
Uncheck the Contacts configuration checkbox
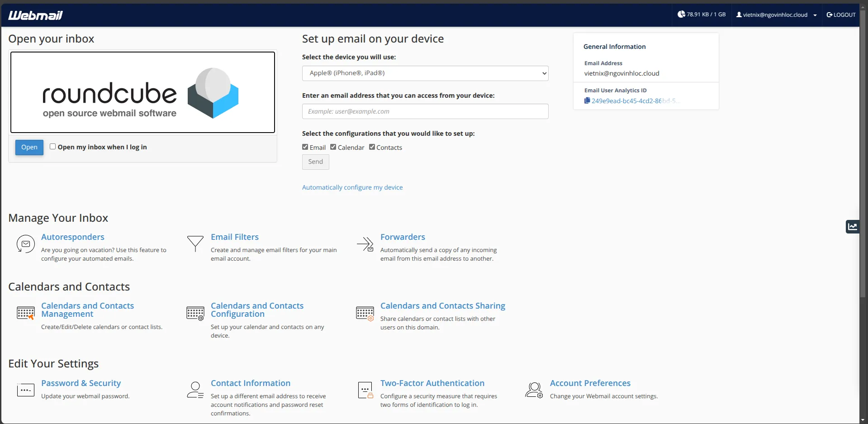(x=372, y=147)
